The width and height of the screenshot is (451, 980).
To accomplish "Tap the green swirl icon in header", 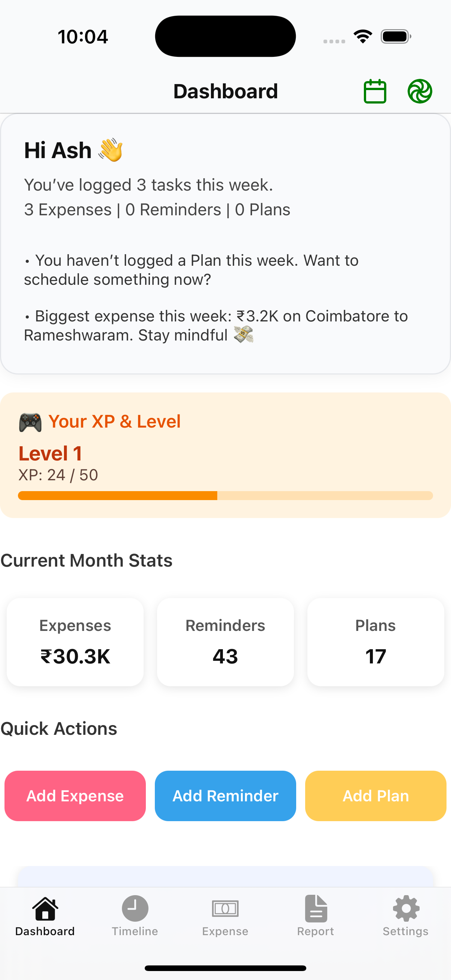I will click(x=420, y=91).
